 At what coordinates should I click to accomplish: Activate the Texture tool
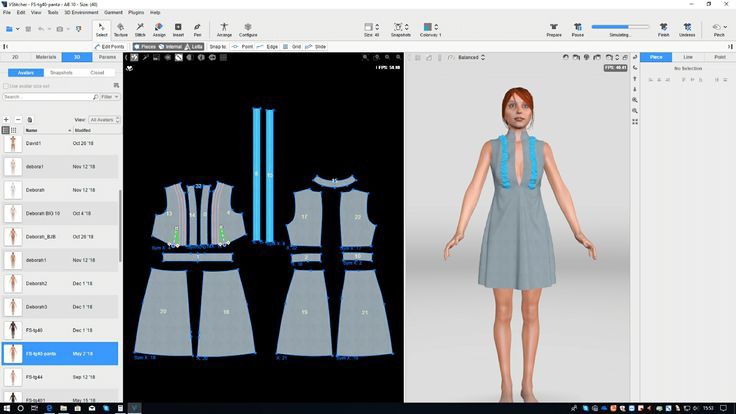120,28
